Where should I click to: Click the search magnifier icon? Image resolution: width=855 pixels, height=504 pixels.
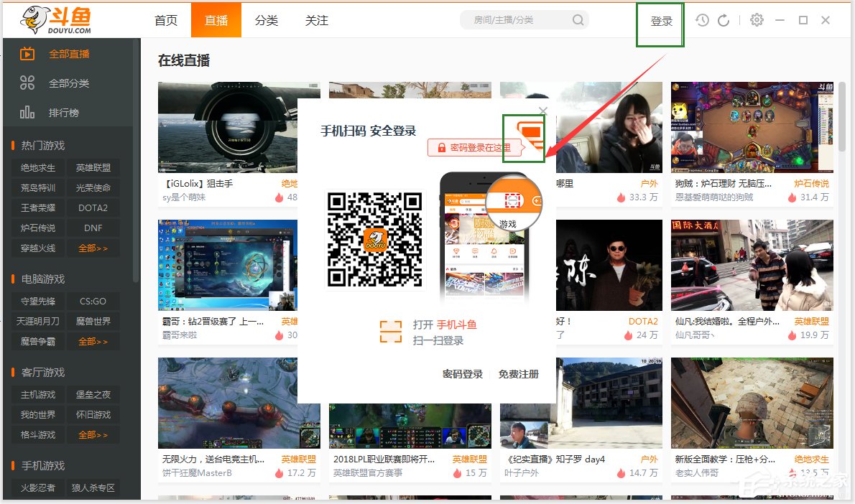(578, 20)
